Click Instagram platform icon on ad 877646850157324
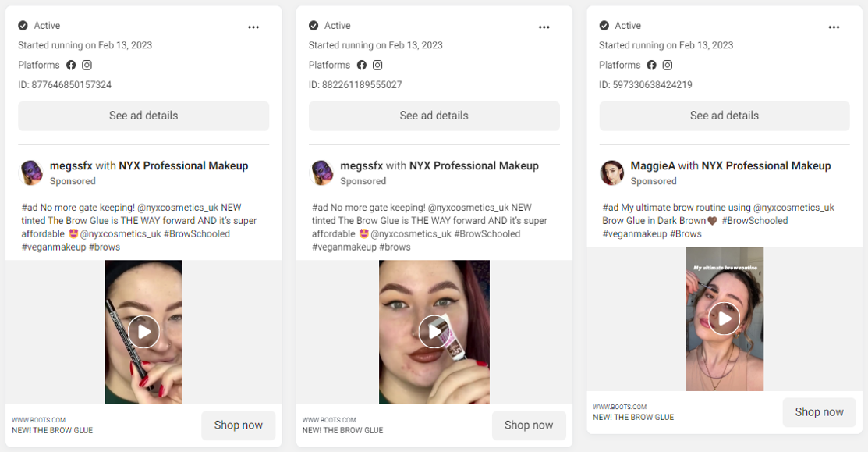Screen dimensions: 868x452 tap(87, 65)
